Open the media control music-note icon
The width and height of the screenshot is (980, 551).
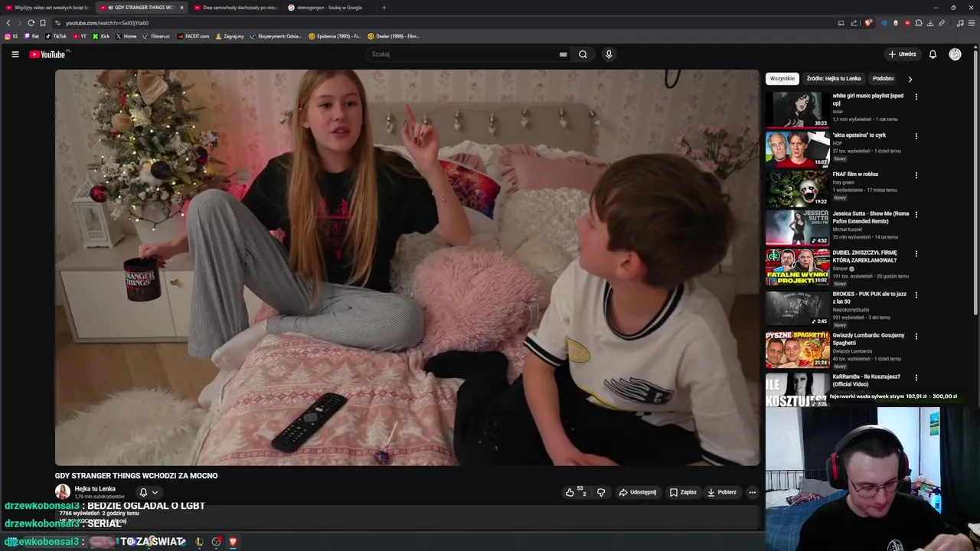pyautogui.click(x=960, y=23)
